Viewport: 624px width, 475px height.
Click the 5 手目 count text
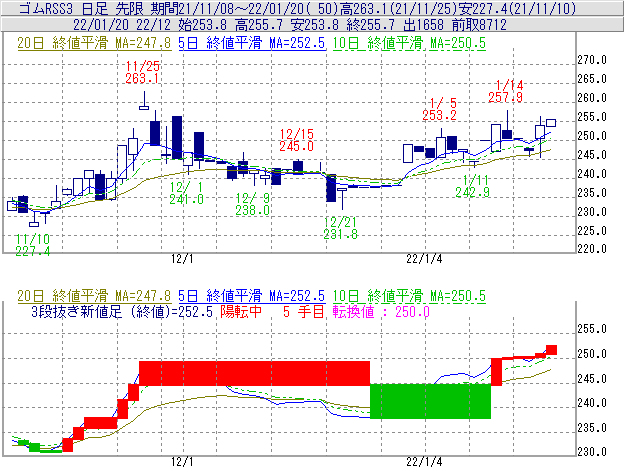(x=303, y=311)
